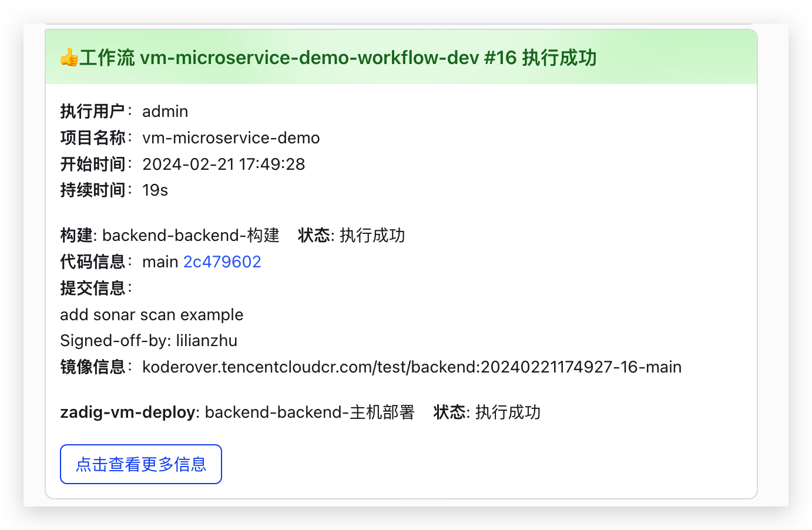Click the 19s duration value
This screenshot has width=812, height=530.
click(155, 190)
